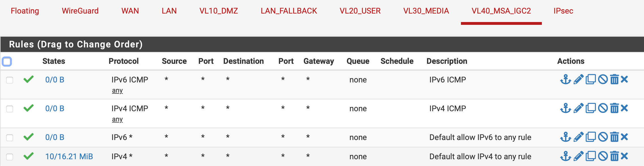Click the green enabled checkmark of IPv6 rule

click(x=29, y=137)
